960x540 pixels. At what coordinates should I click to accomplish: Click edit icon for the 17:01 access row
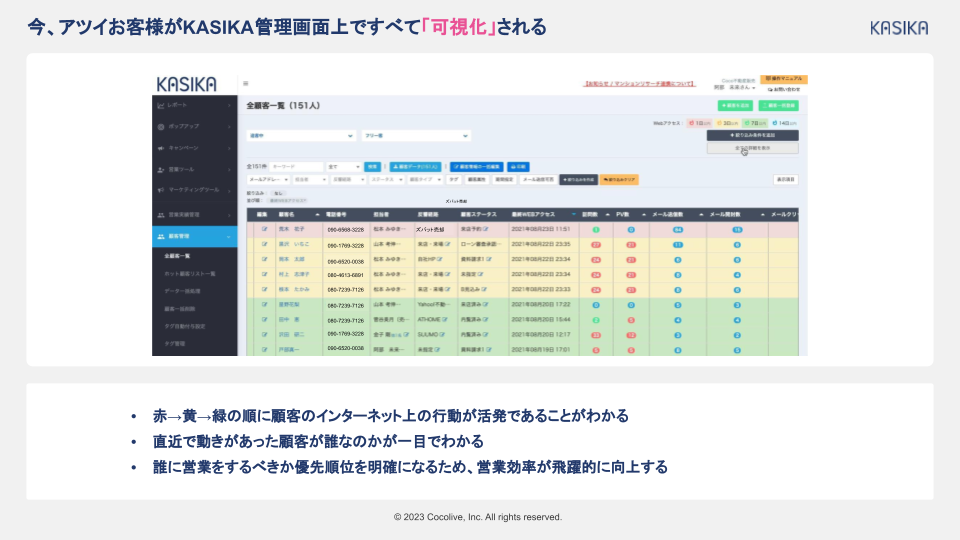(x=264, y=350)
